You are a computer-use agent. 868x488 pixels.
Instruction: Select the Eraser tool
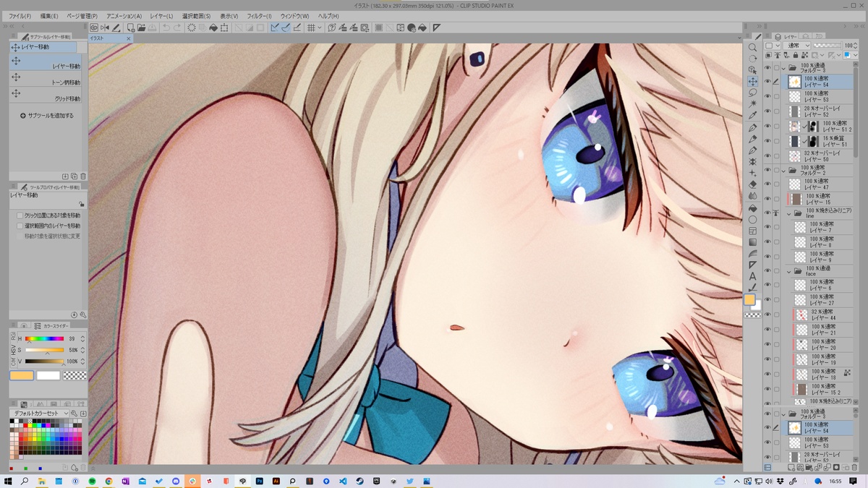point(753,185)
